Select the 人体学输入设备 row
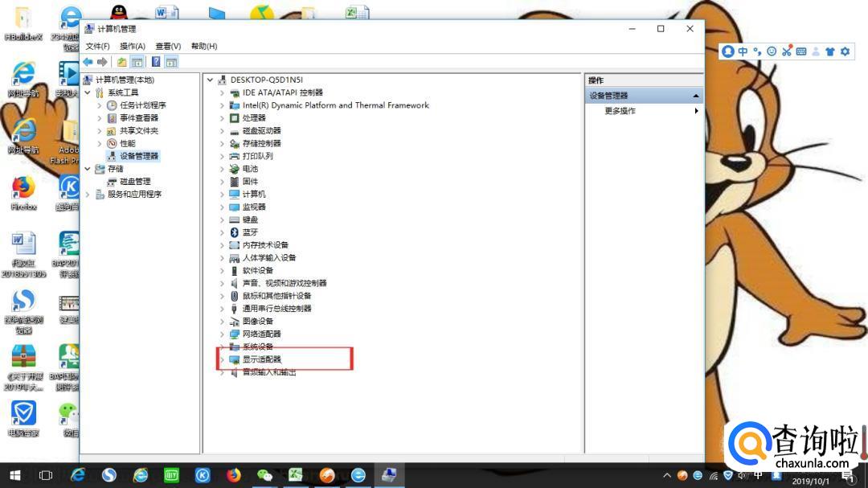This screenshot has width=868, height=488. 269,257
